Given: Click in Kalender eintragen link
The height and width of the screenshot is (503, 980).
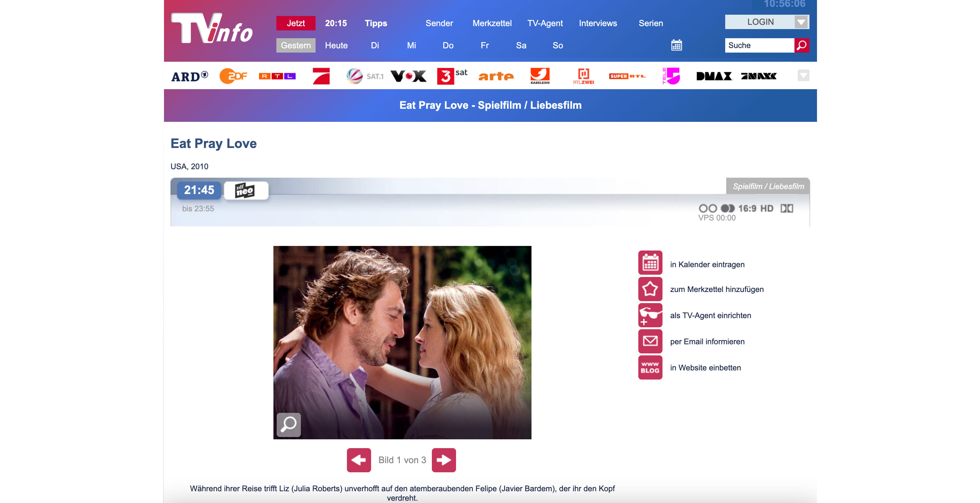Looking at the screenshot, I should 707,265.
